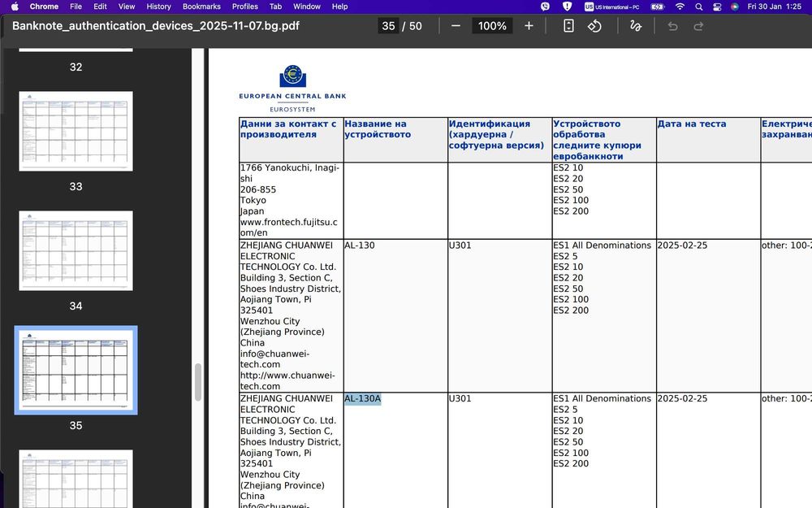Click the battery status icon
This screenshot has height=508, width=812.
[658, 7]
